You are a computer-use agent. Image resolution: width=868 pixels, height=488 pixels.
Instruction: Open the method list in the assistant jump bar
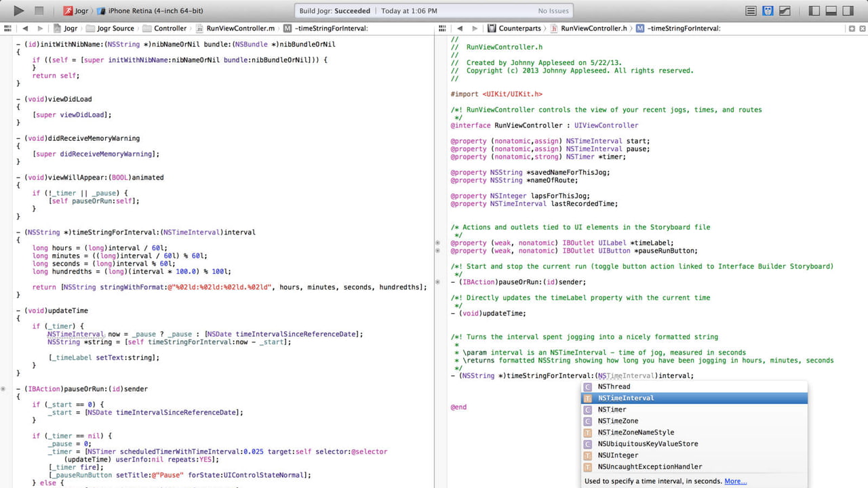[678, 28]
